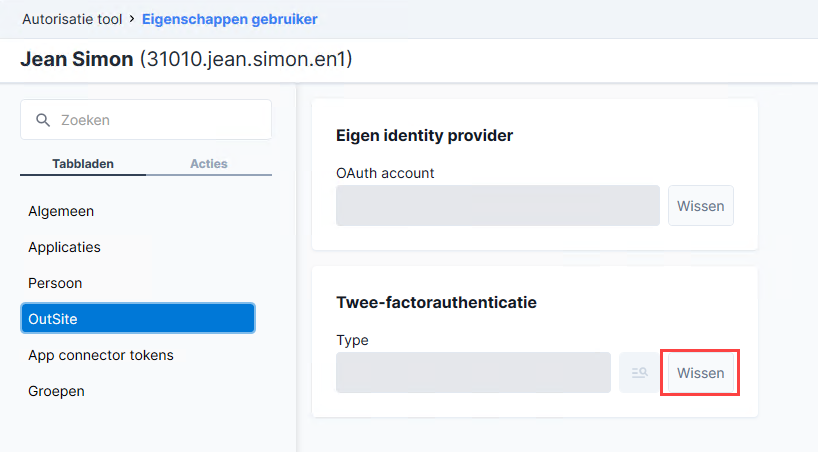Screen dimensions: 818x452
Task: Open App connector tokens
Action: 101,355
